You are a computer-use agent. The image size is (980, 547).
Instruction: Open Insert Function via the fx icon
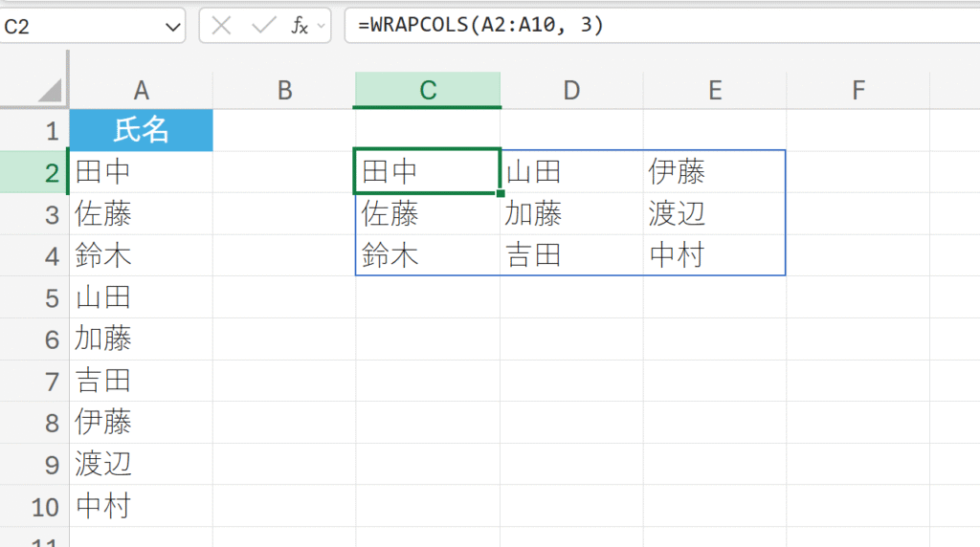pyautogui.click(x=300, y=26)
